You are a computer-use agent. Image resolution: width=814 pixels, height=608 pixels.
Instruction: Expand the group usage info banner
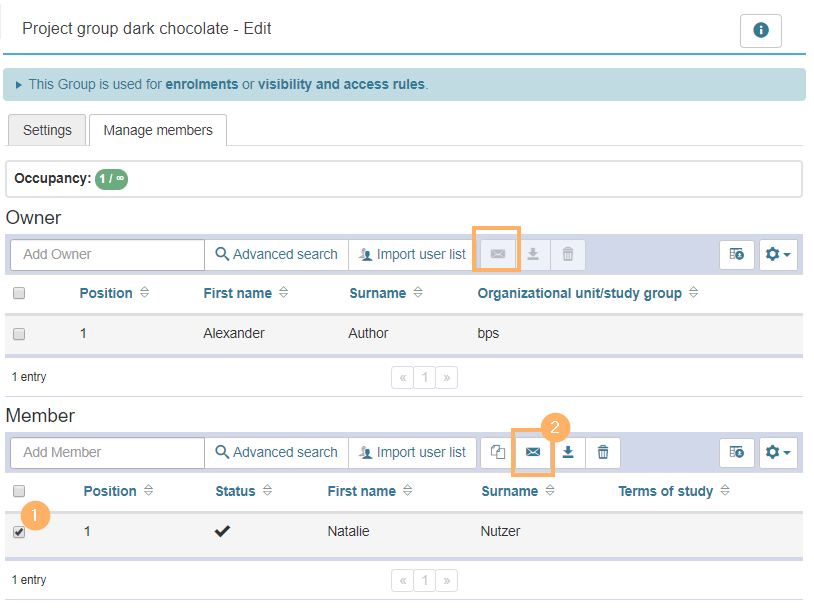click(19, 85)
